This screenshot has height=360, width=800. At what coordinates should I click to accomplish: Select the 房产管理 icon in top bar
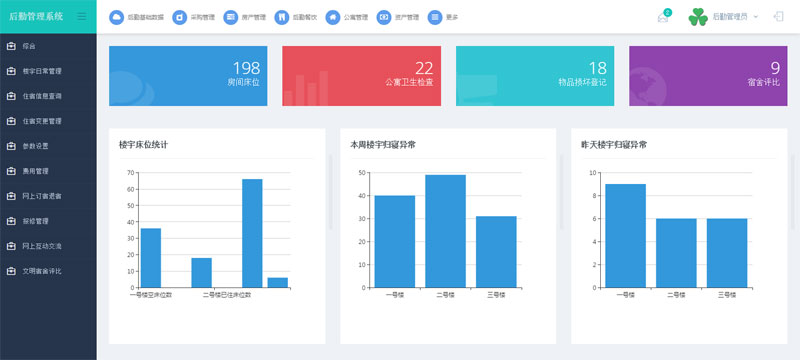[231, 17]
